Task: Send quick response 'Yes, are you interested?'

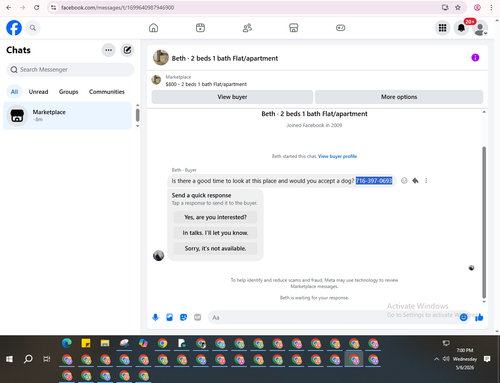Action: tap(215, 217)
